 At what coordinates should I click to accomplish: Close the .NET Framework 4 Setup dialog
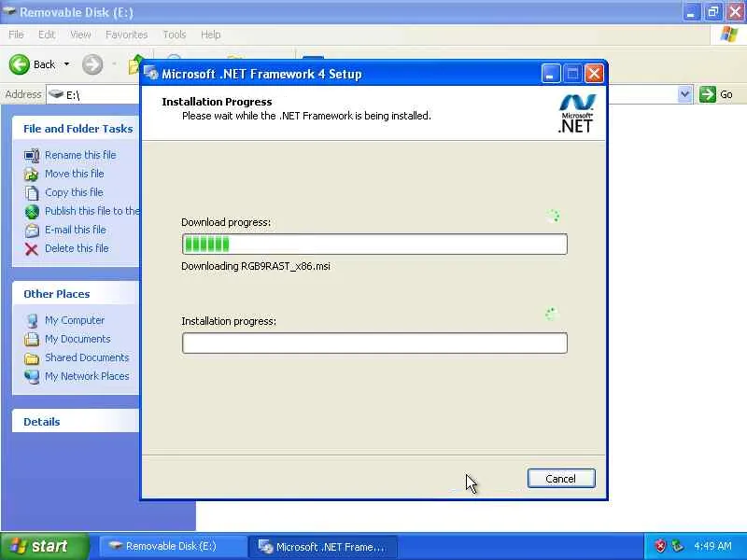tap(594, 74)
